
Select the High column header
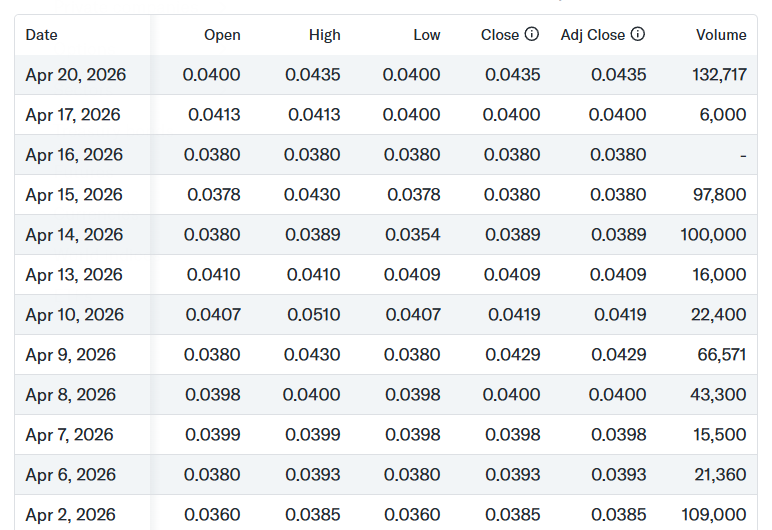click(324, 35)
